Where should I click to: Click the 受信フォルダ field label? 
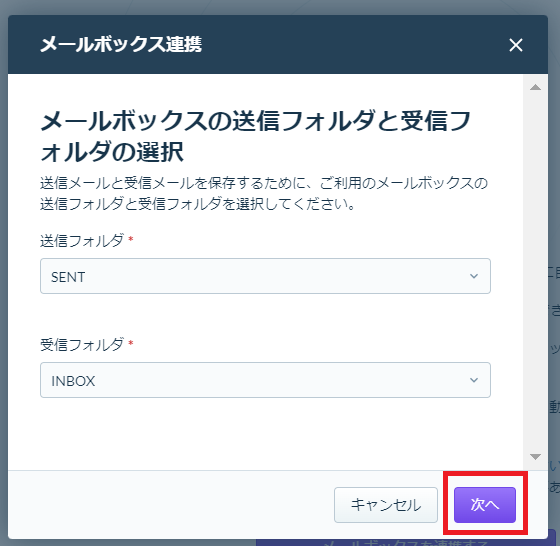click(x=82, y=344)
